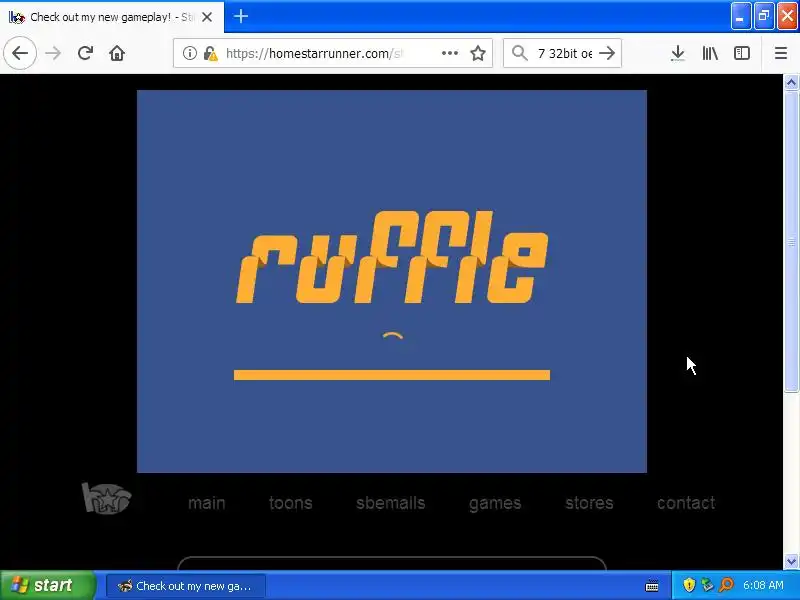The image size is (800, 600).
Task: Click the security shield tray icon
Action: [689, 585]
